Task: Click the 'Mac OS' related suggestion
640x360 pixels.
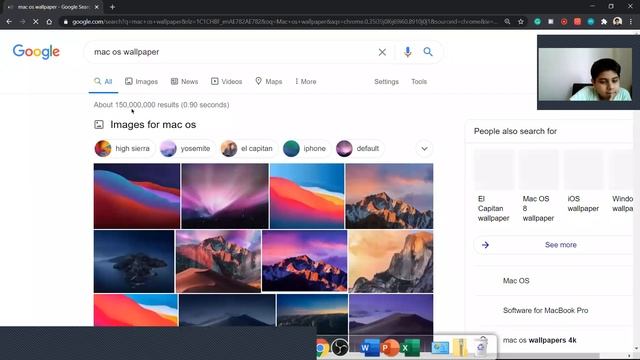Action: pyautogui.click(x=516, y=281)
